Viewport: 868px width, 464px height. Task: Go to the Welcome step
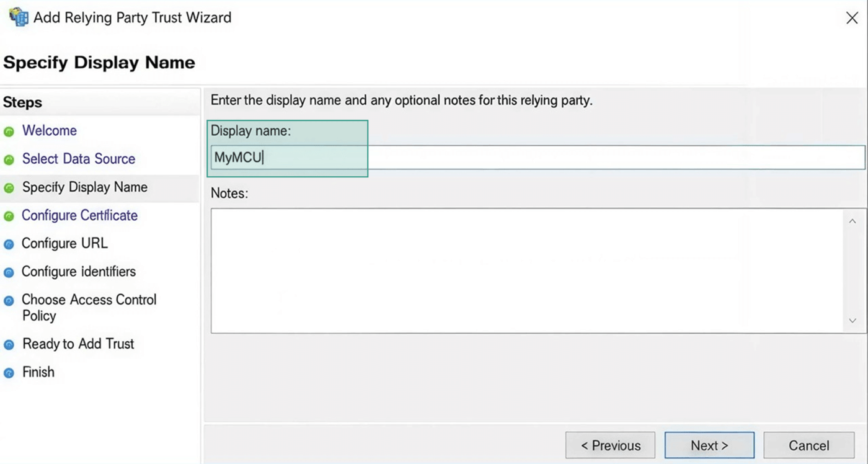click(x=50, y=131)
